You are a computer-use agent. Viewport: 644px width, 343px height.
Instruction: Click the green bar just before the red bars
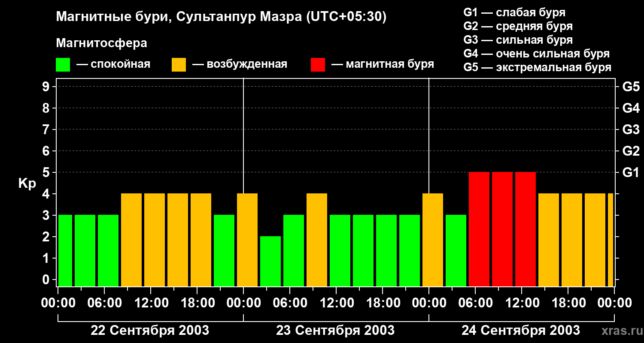tap(456, 250)
